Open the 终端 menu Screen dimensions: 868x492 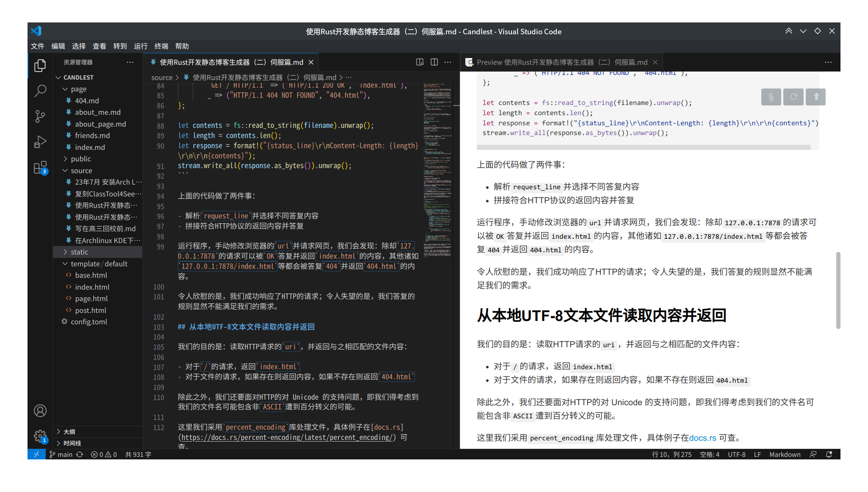point(161,46)
